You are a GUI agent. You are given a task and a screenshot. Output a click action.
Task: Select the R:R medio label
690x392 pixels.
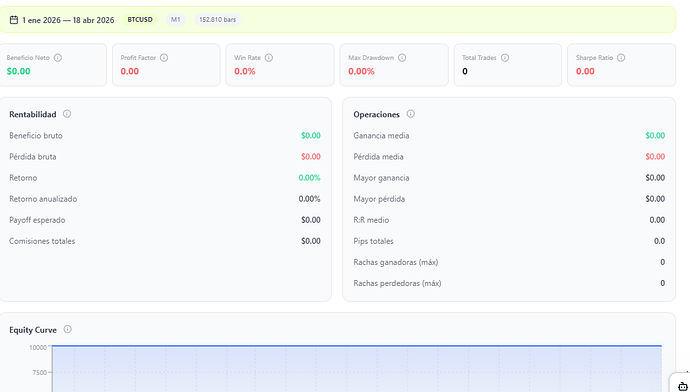371,220
